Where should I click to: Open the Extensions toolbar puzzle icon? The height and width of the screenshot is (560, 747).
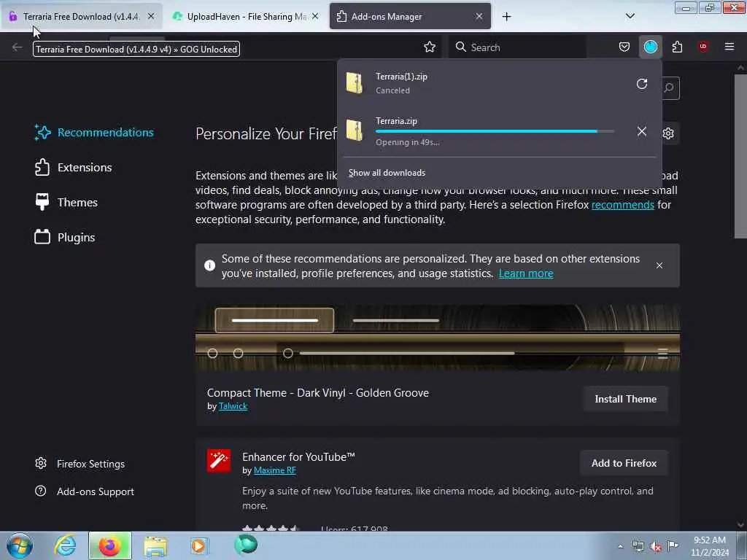pyautogui.click(x=677, y=47)
